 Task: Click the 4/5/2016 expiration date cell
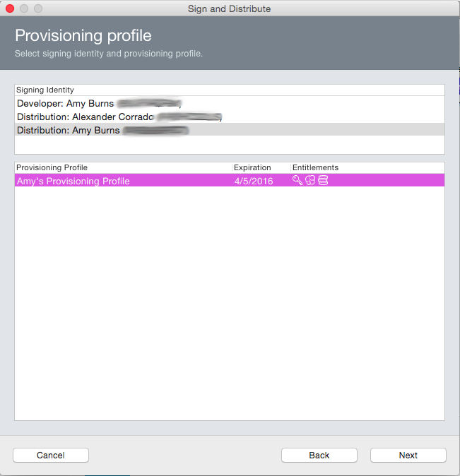pos(254,182)
